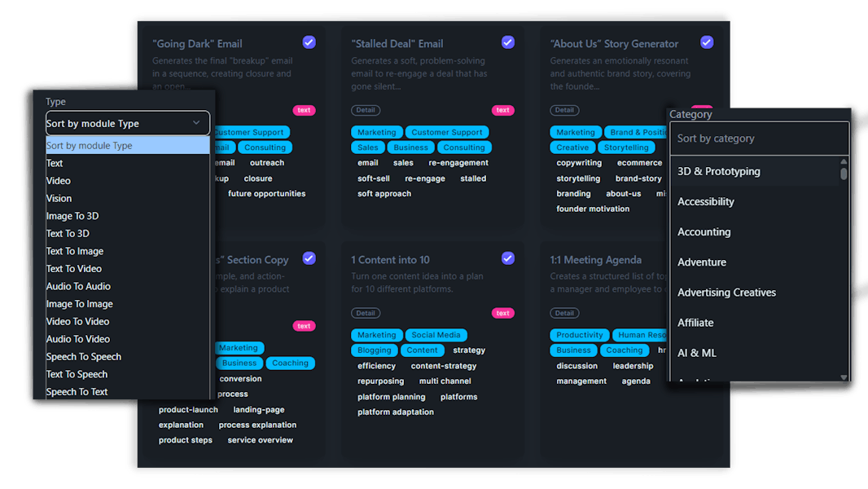Select Video option in Type dropdown
Image resolution: width=868 pixels, height=489 pixels.
[59, 181]
